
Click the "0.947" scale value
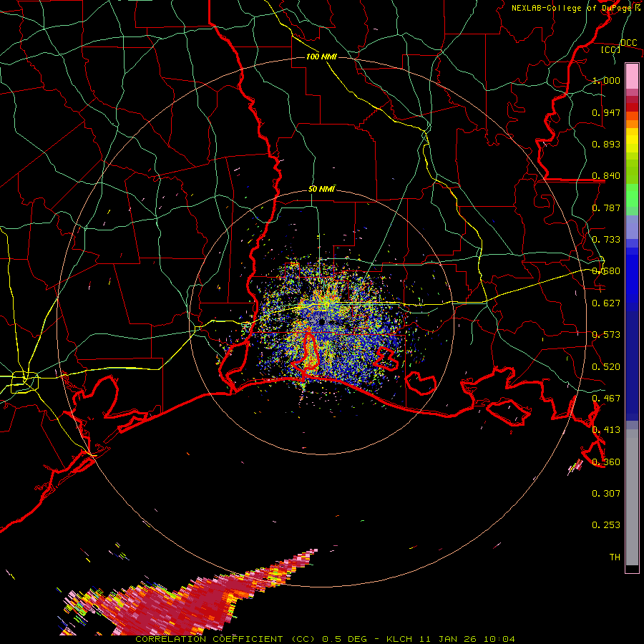[606, 112]
